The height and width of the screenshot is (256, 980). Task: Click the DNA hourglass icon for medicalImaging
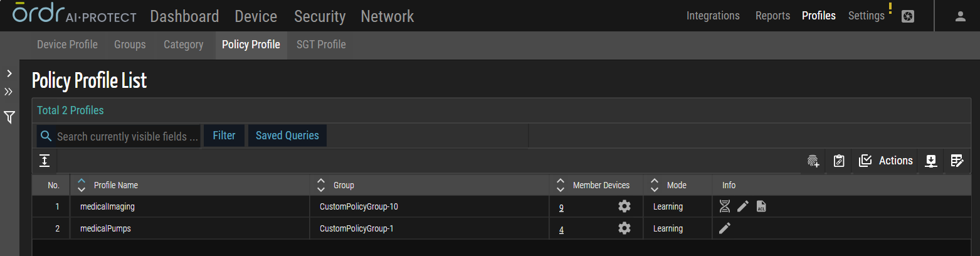click(x=725, y=206)
